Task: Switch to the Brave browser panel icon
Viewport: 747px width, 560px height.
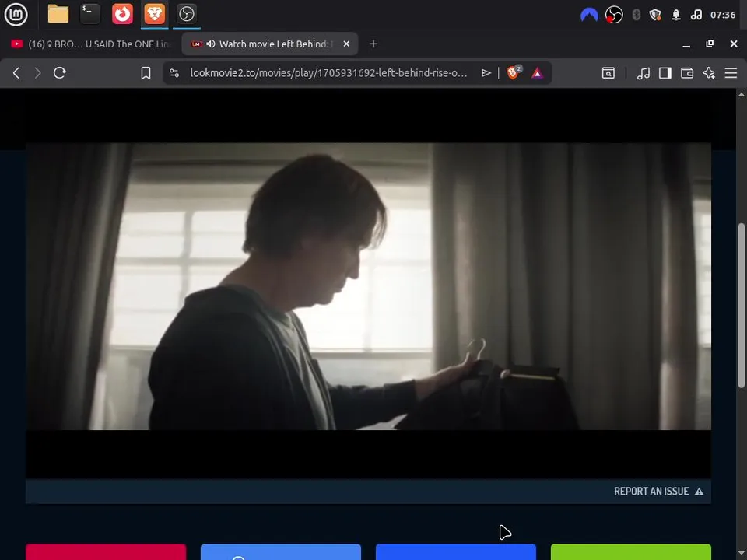Action: pos(154,14)
